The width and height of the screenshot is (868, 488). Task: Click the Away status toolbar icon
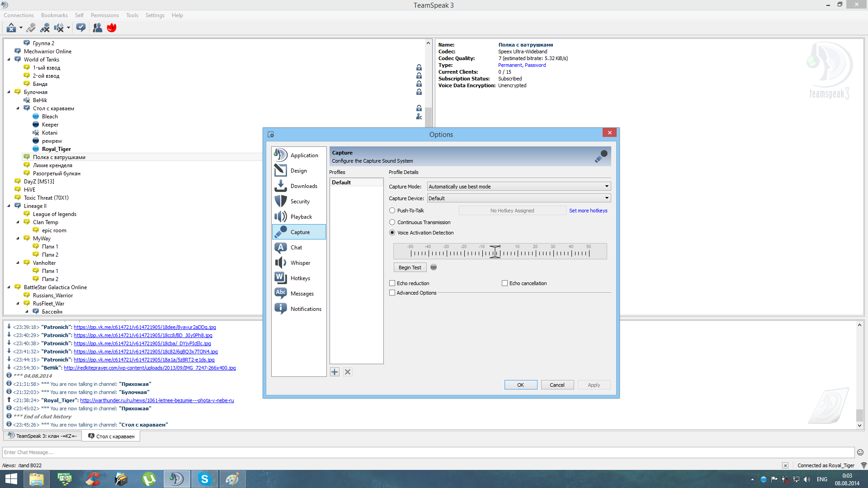(x=11, y=28)
